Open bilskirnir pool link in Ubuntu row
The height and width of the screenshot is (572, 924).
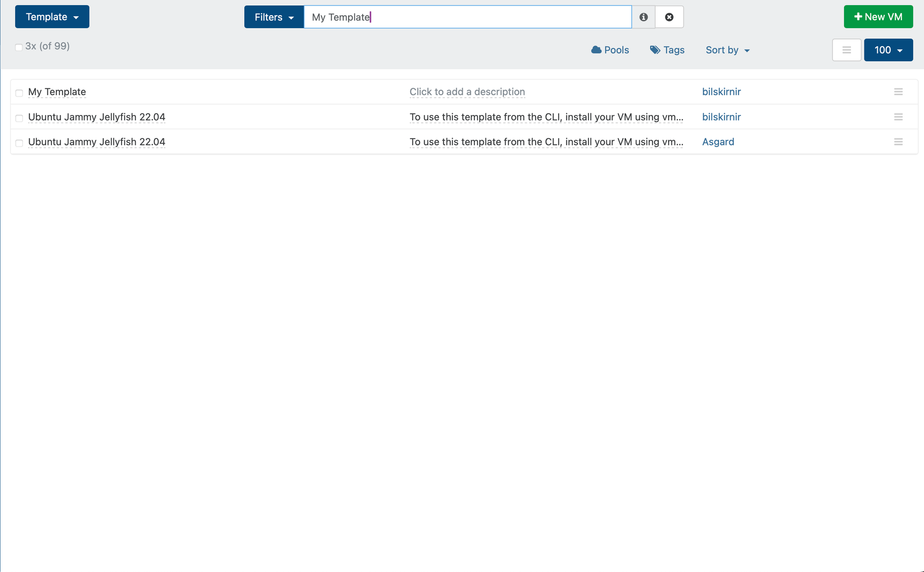coord(721,117)
